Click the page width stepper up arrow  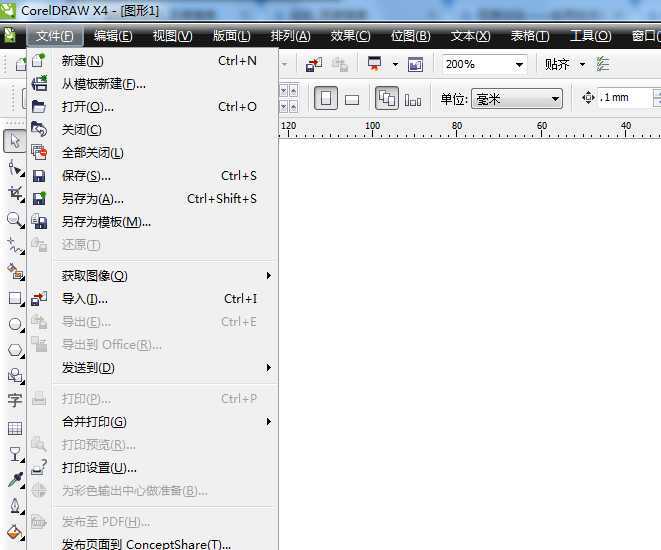(293, 91)
